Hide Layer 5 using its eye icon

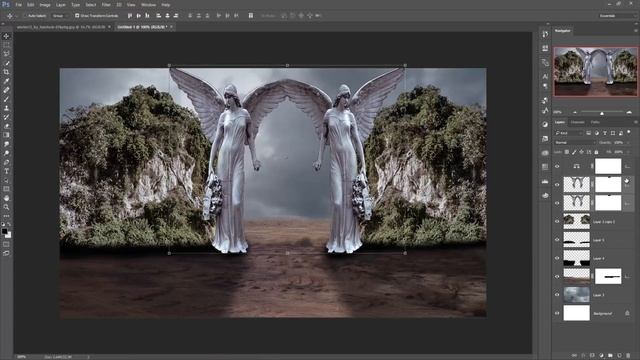click(557, 240)
